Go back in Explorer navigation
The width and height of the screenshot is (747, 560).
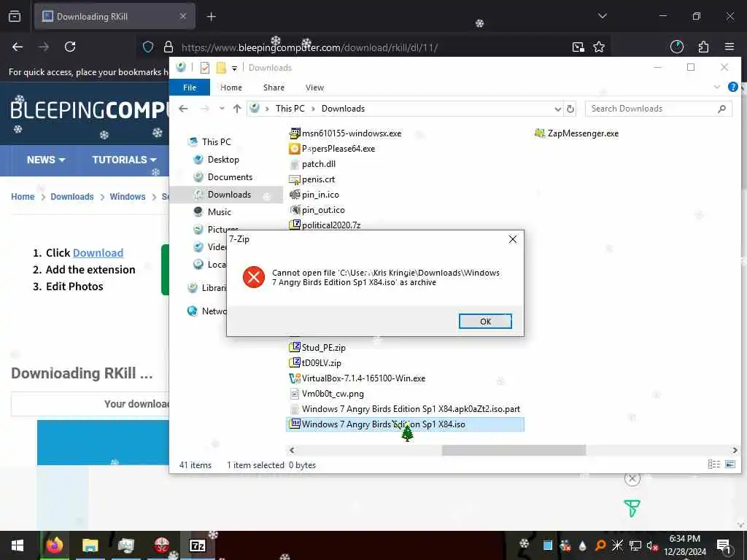183,109
